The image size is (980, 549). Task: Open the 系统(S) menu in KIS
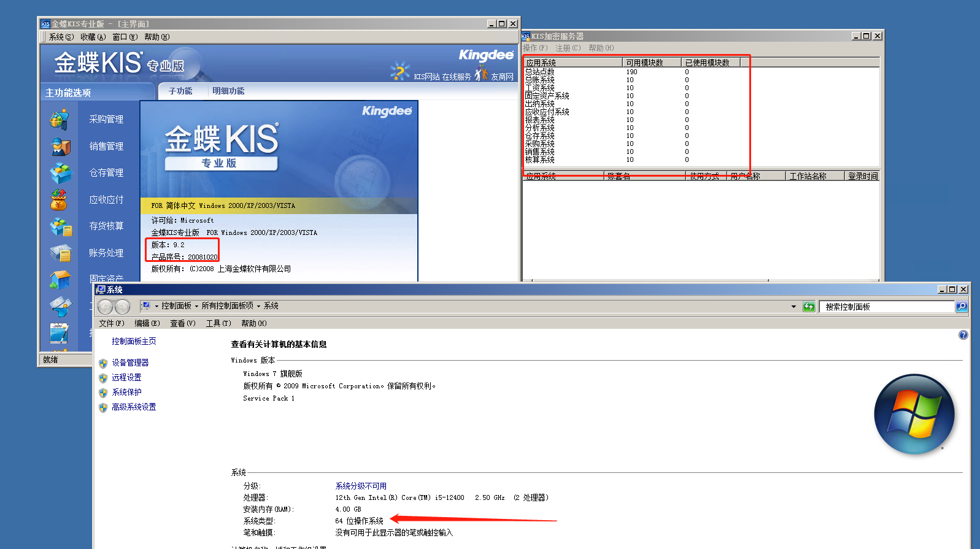61,37
